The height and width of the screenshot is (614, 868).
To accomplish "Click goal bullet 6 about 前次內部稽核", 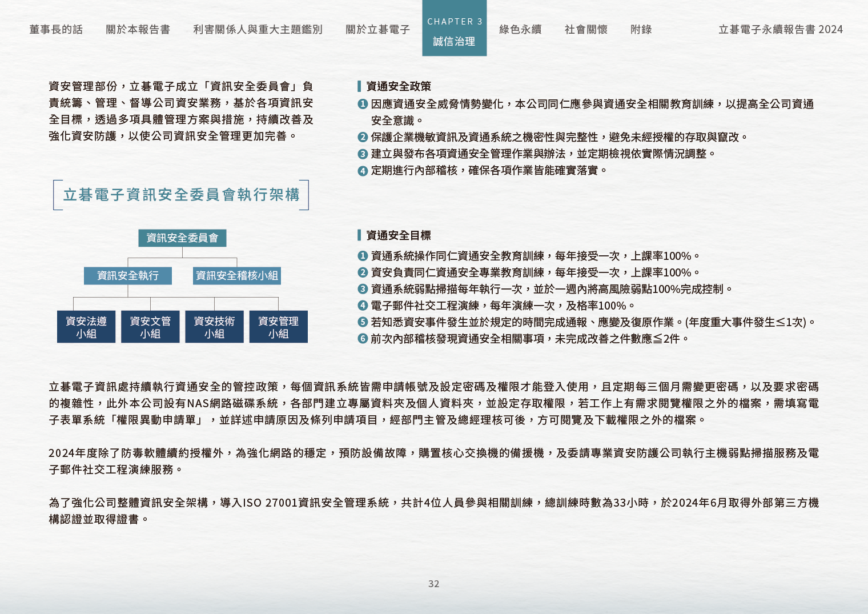I will coord(524,339).
